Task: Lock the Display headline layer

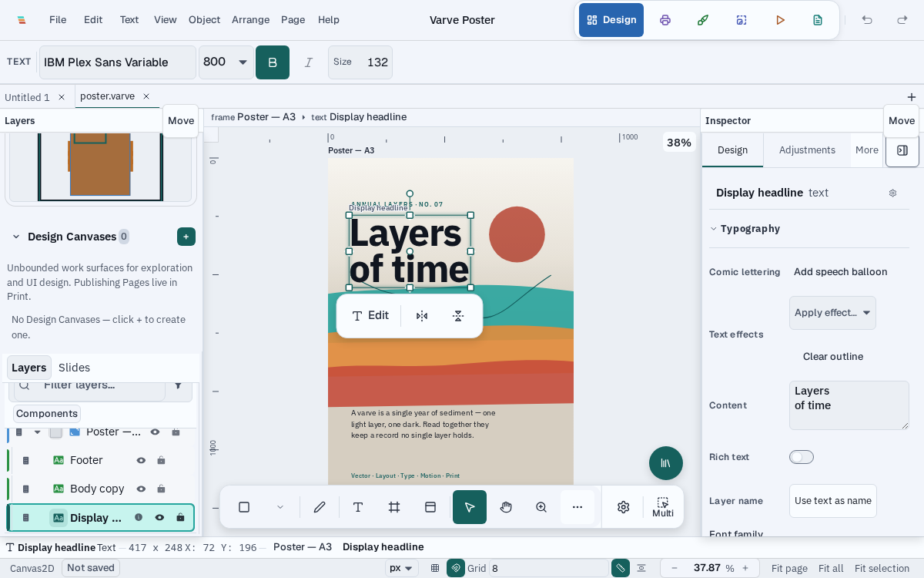Action: point(180,518)
